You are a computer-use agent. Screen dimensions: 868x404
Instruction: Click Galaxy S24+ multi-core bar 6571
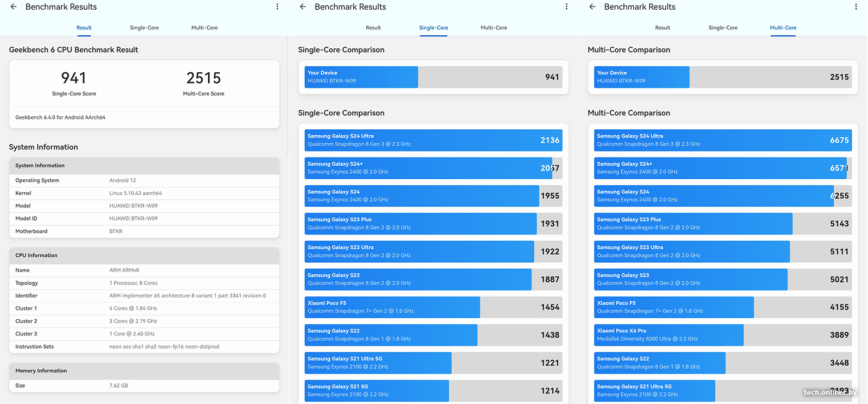(723, 168)
